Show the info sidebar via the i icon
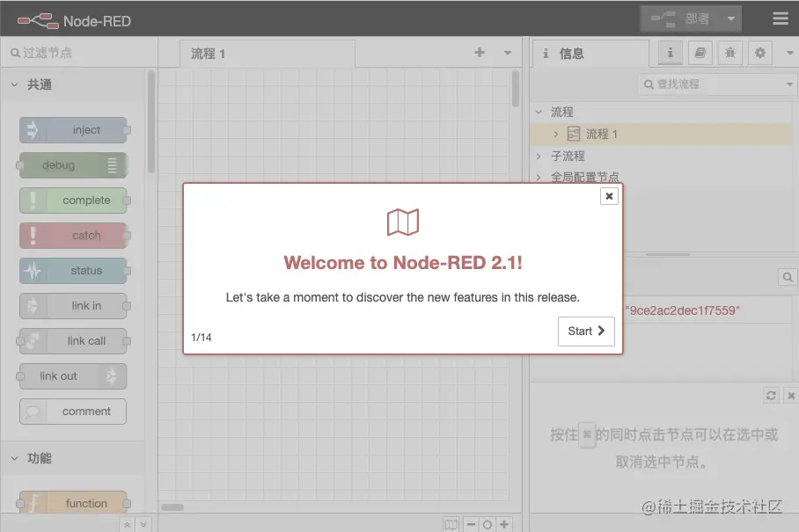This screenshot has height=532, width=799. pos(670,53)
